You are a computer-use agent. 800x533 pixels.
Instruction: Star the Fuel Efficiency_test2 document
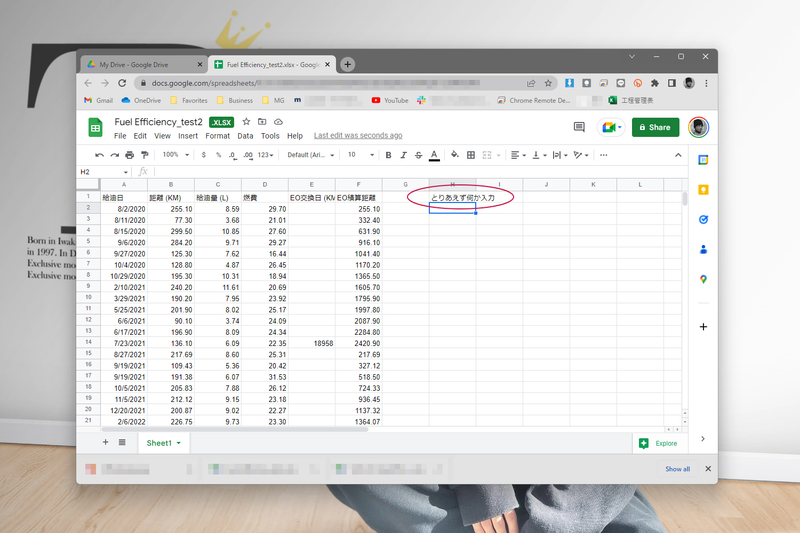pyautogui.click(x=246, y=121)
